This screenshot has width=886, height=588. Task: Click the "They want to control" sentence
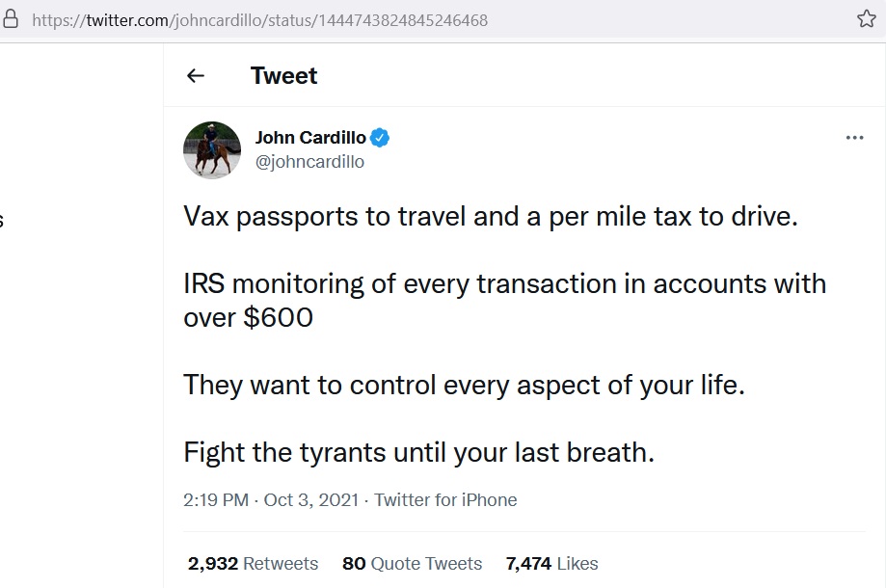click(465, 386)
